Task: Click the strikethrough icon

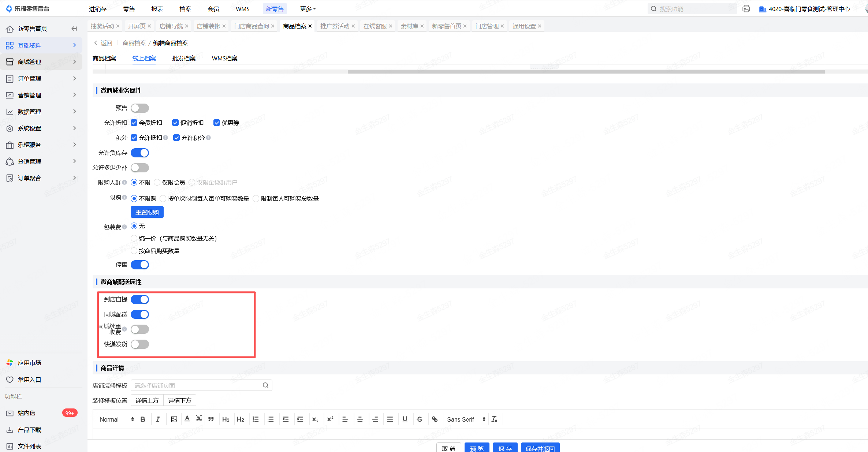Action: [420, 419]
